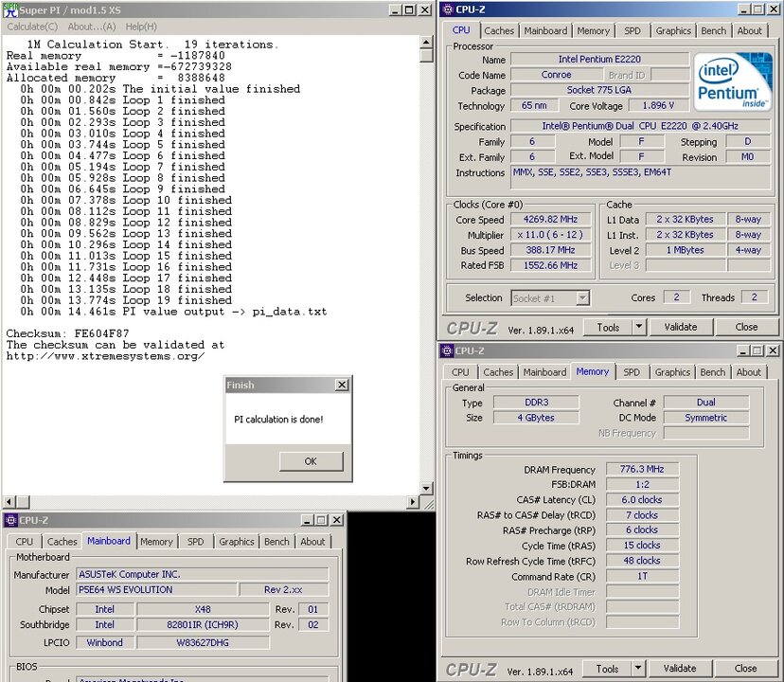This screenshot has height=682, width=784.
Task: Expand Tools dropdown arrow in top CPU-Z window
Action: [639, 328]
